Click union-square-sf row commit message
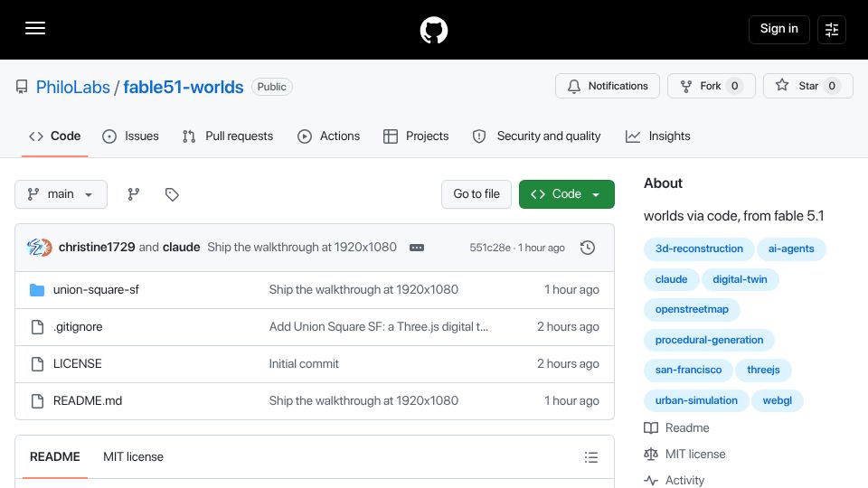The width and height of the screenshot is (868, 488). [363, 290]
